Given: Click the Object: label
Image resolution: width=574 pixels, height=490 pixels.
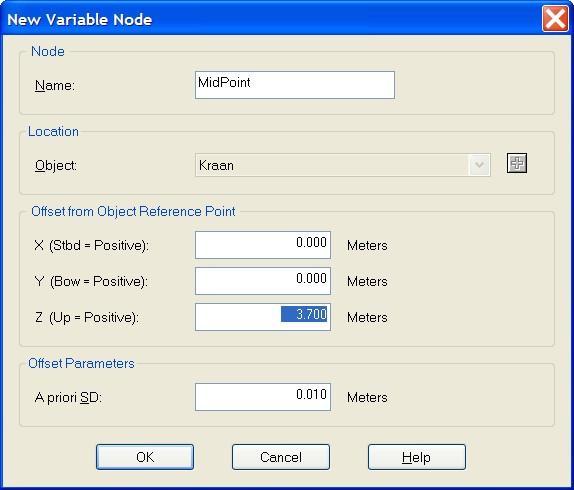Looking at the screenshot, I should tap(56, 165).
